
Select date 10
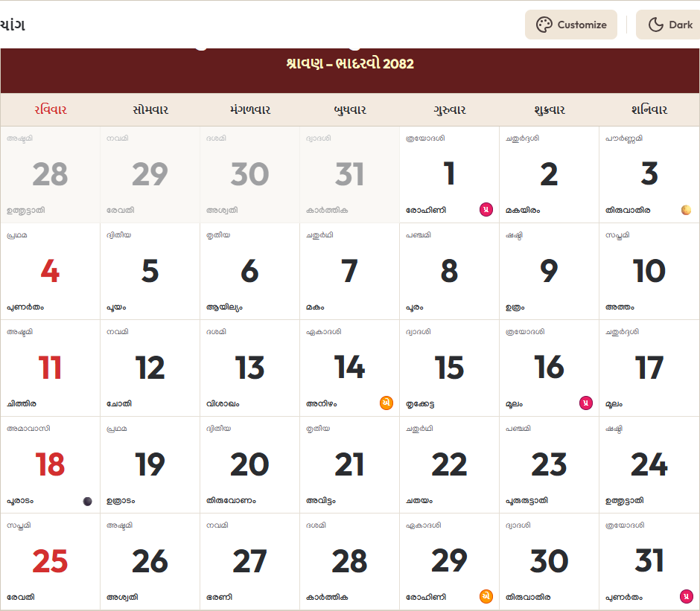pos(649,272)
